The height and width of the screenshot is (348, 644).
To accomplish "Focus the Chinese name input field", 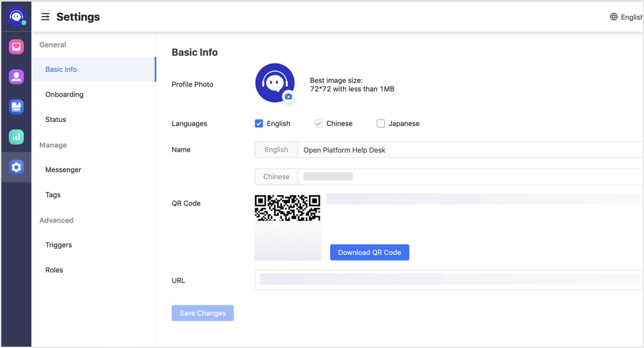I will tap(471, 177).
